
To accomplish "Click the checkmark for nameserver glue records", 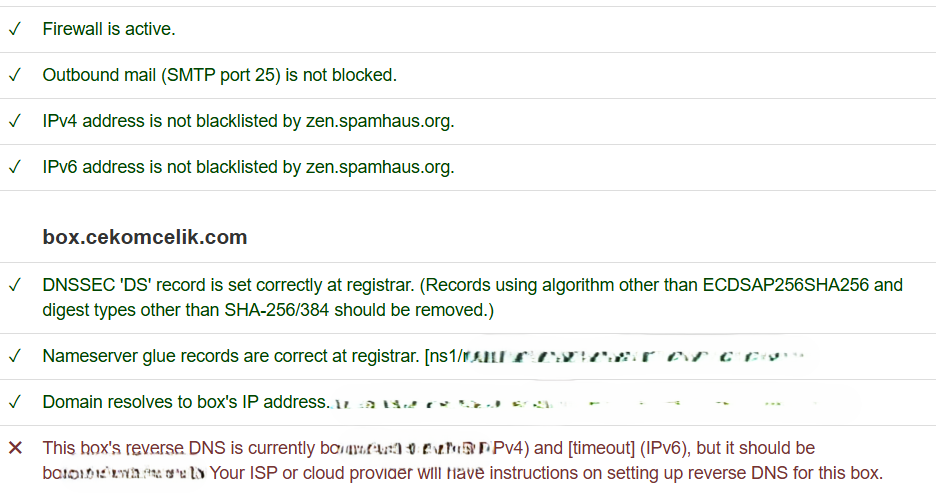I will coord(14,355).
